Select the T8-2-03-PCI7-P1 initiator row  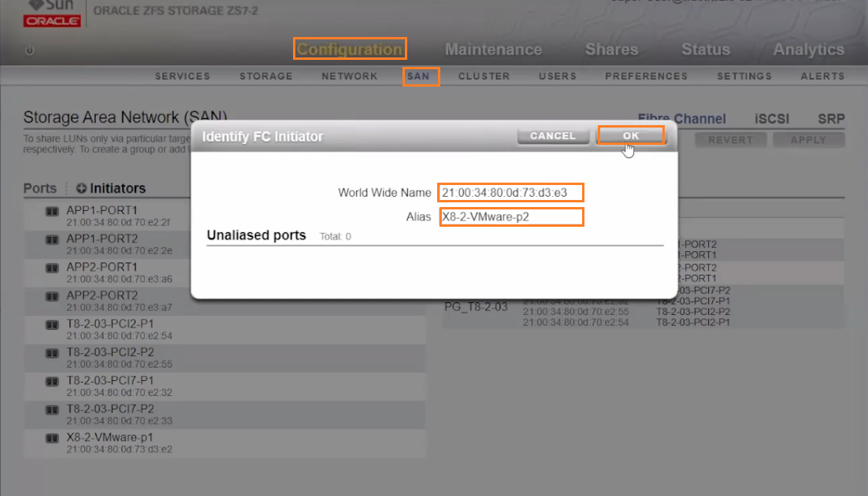click(224, 386)
